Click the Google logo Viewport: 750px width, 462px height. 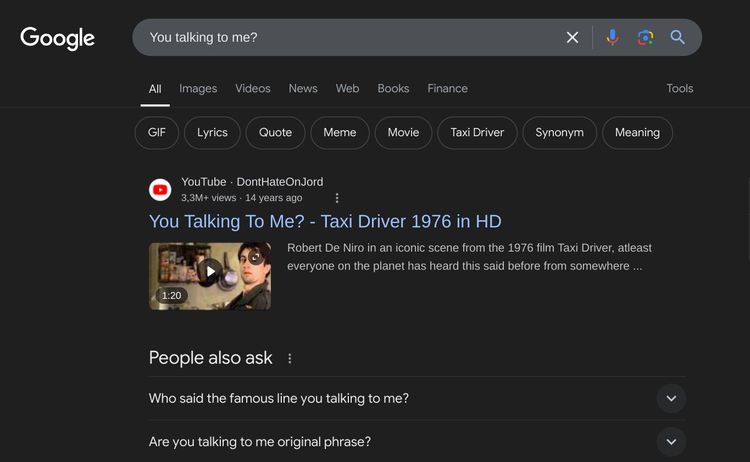(x=57, y=38)
